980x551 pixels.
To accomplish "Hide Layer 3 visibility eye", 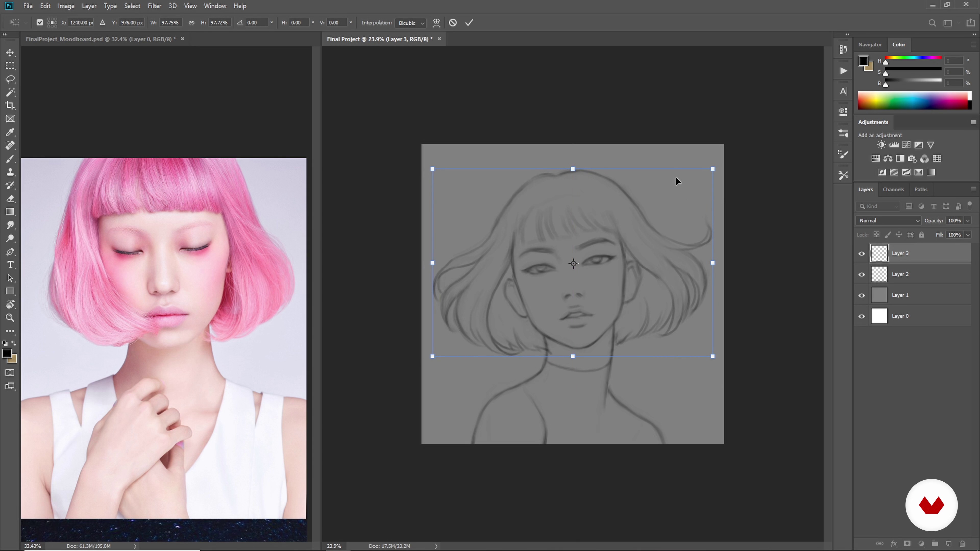I will click(x=862, y=254).
